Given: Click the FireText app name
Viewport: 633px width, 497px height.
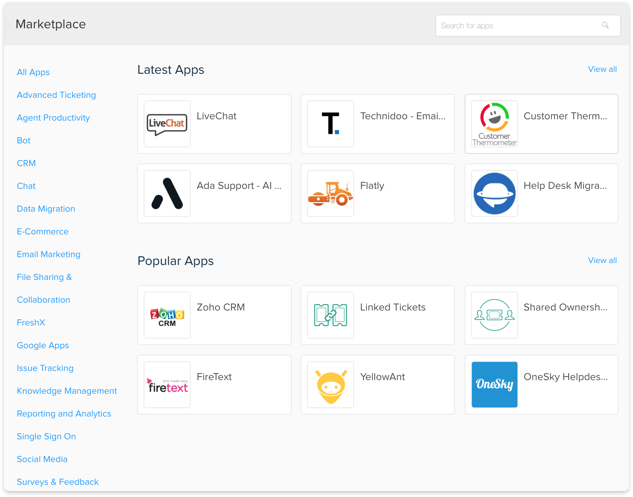Looking at the screenshot, I should [x=214, y=377].
